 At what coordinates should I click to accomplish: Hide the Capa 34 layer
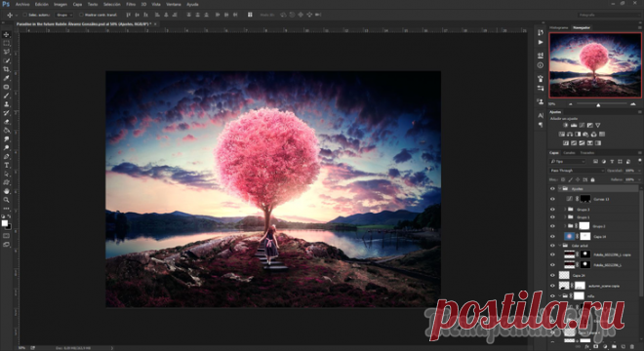(552, 237)
